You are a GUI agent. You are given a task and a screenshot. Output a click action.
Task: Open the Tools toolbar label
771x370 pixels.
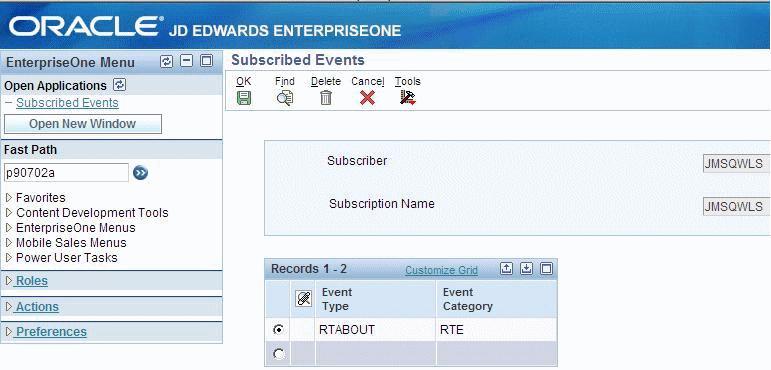pos(408,81)
